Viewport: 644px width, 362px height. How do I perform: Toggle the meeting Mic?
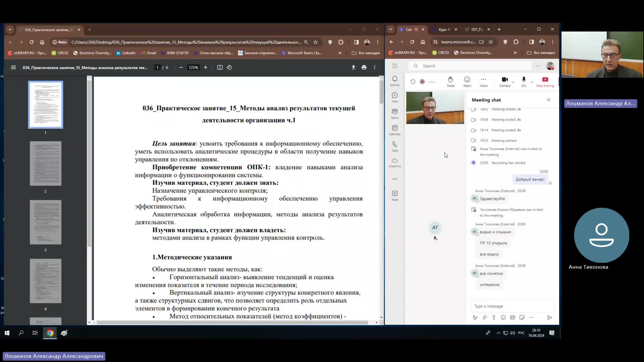(x=524, y=81)
